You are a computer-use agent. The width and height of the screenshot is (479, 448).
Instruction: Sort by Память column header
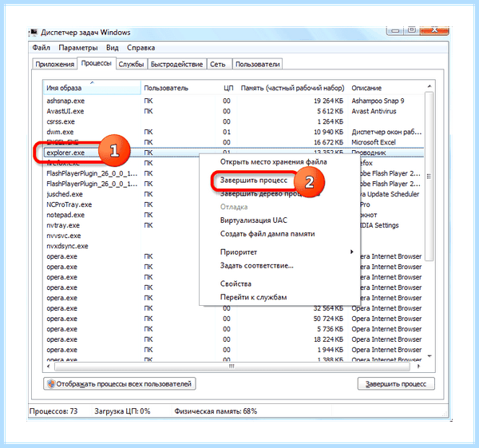(x=292, y=88)
